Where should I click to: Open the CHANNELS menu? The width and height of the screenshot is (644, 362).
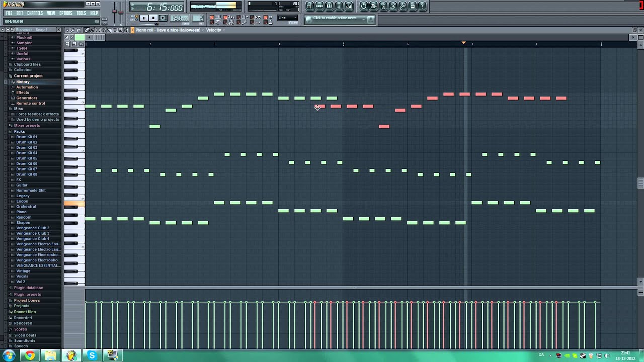tap(35, 13)
